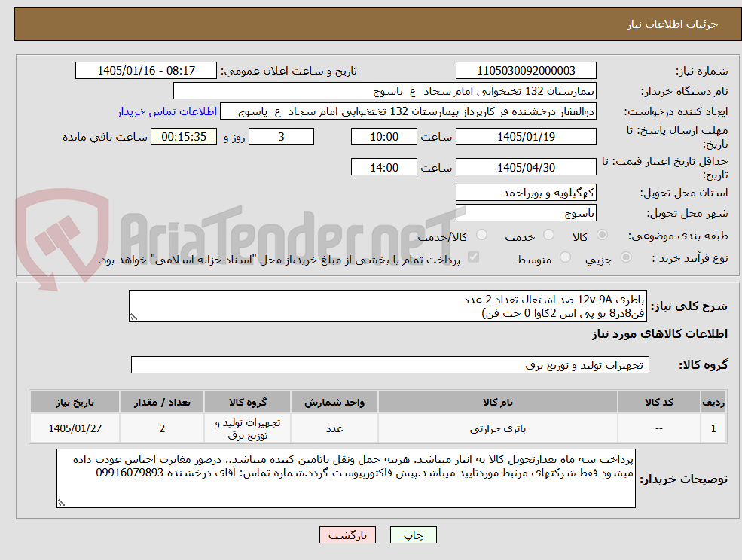Open اطلاعات تماس خریدار contact link
This screenshot has height=560, width=742.
pyautogui.click(x=167, y=111)
